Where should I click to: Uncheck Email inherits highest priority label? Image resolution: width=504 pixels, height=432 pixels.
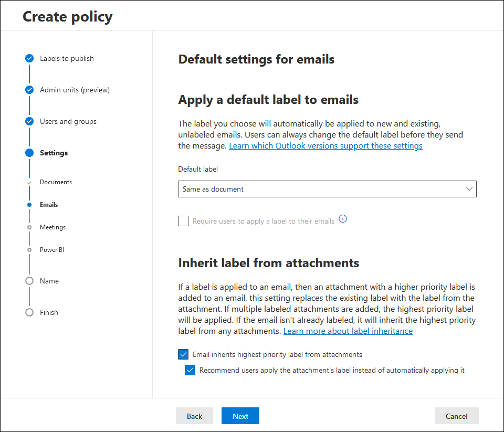(183, 354)
